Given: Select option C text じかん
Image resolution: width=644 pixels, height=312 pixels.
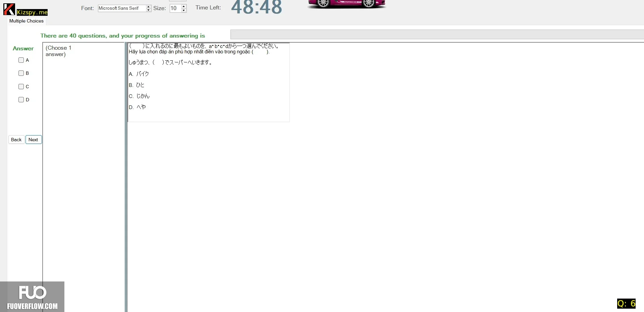Looking at the screenshot, I should (x=143, y=96).
